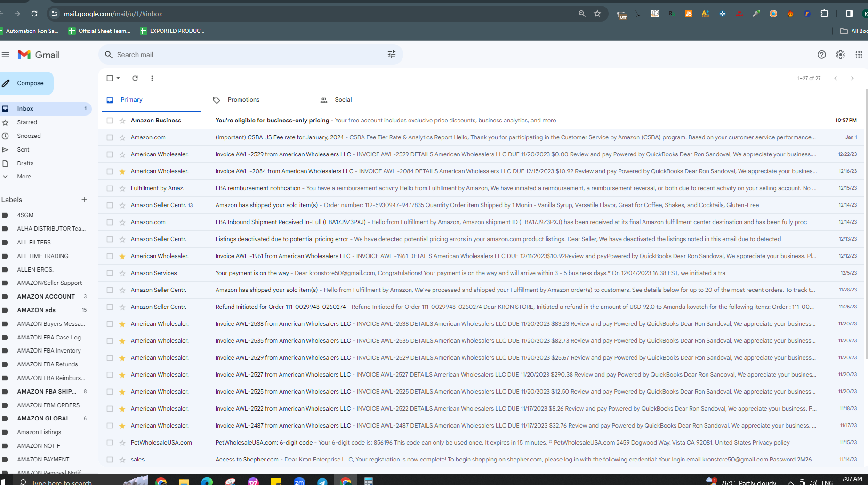Screen dimensions: 868x485
Task: Open Gmail Settings gear icon
Action: pos(841,55)
